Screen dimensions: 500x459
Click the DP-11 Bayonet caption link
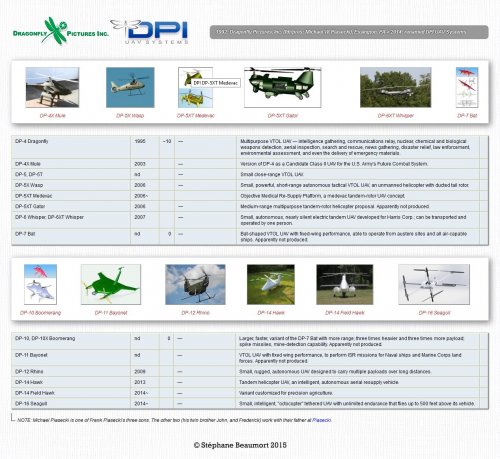click(111, 313)
